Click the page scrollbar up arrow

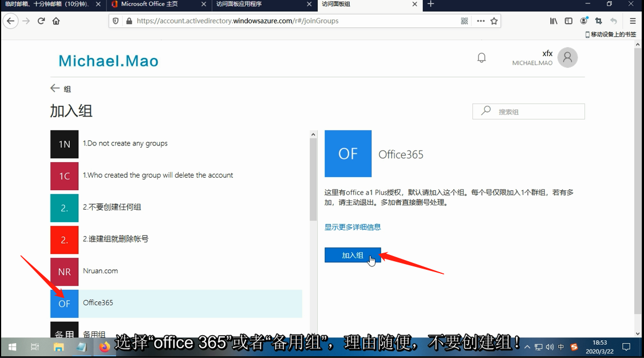(638, 44)
